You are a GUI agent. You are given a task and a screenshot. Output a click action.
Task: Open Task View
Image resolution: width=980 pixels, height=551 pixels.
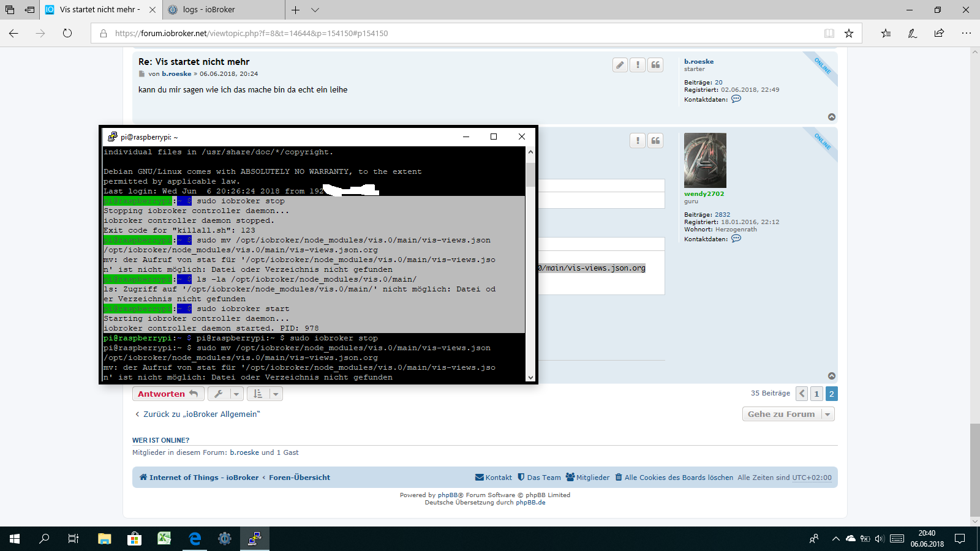pos(73,539)
